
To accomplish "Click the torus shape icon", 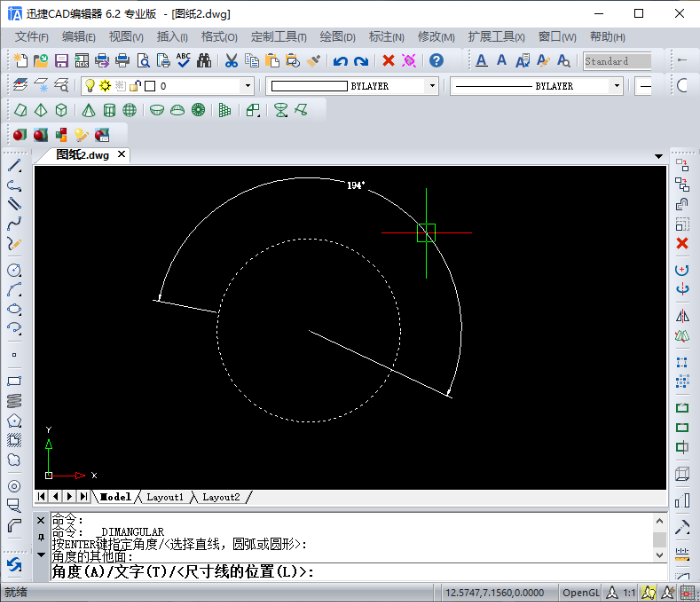I will point(198,110).
